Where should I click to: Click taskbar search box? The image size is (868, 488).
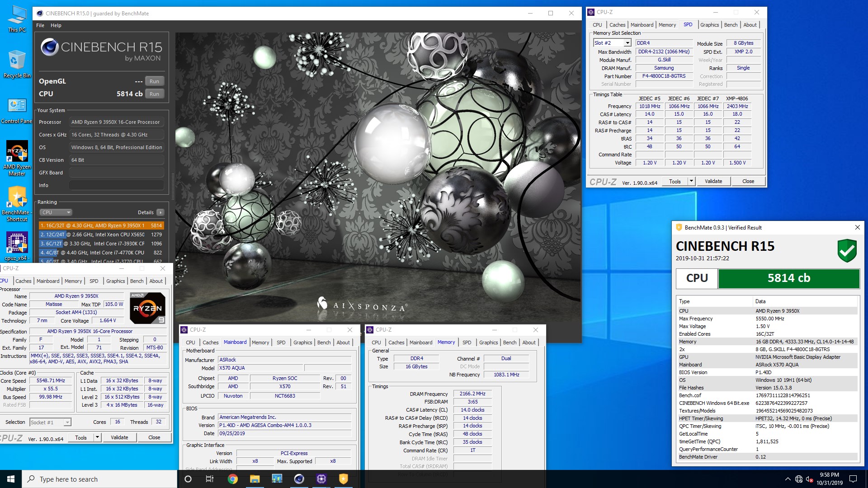[99, 479]
